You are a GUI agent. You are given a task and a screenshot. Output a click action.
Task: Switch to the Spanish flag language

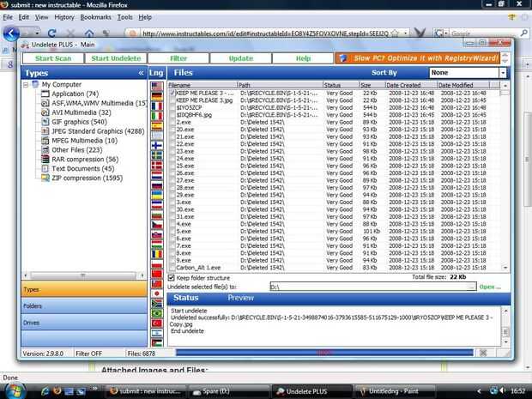coord(157,126)
